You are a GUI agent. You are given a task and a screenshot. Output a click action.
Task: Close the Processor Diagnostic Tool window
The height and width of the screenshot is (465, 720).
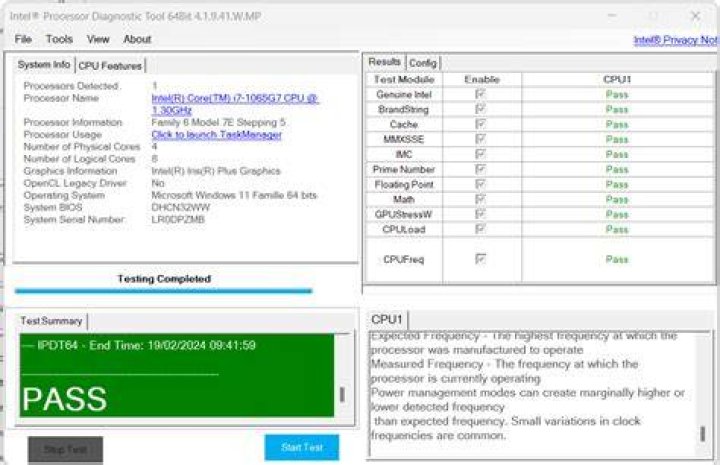696,16
